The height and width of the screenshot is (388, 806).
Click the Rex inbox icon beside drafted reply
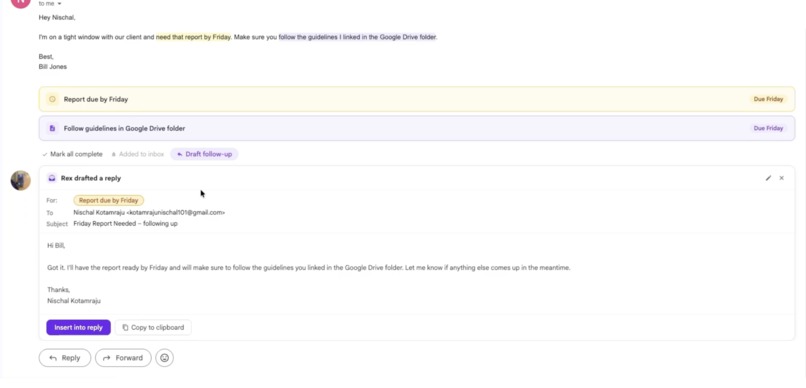pyautogui.click(x=52, y=178)
